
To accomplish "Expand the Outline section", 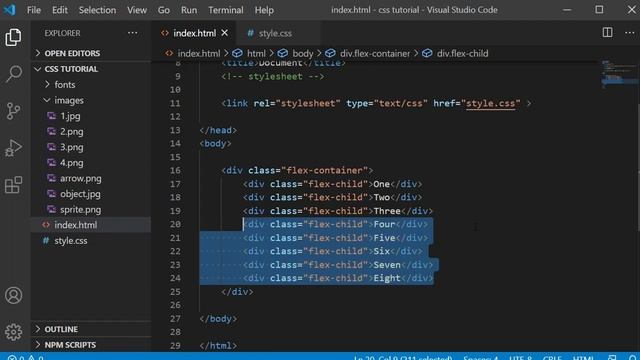I will click(x=61, y=329).
